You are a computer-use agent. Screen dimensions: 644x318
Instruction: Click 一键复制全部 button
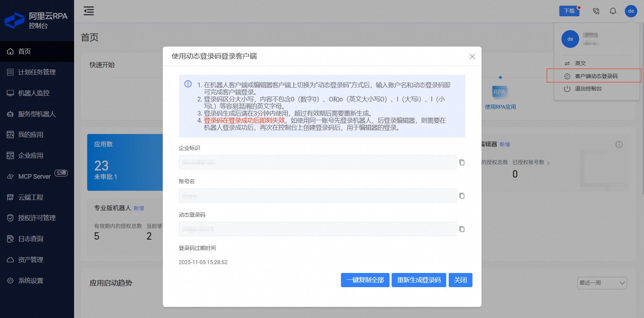coord(365,280)
